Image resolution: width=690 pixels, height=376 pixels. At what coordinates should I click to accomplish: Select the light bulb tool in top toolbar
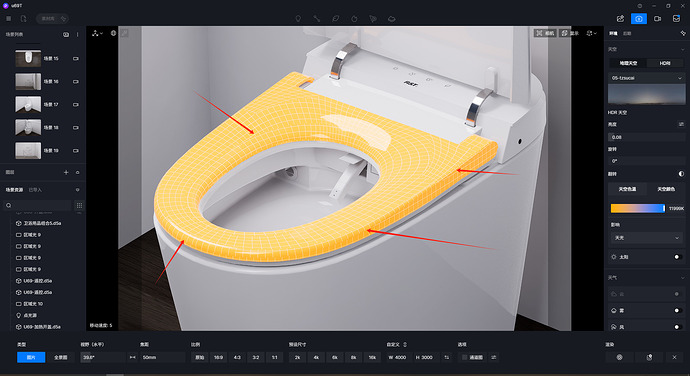[298, 18]
